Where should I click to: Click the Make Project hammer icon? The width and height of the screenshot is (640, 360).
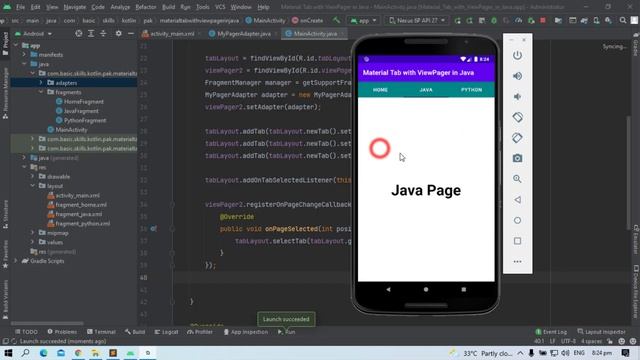(336, 20)
